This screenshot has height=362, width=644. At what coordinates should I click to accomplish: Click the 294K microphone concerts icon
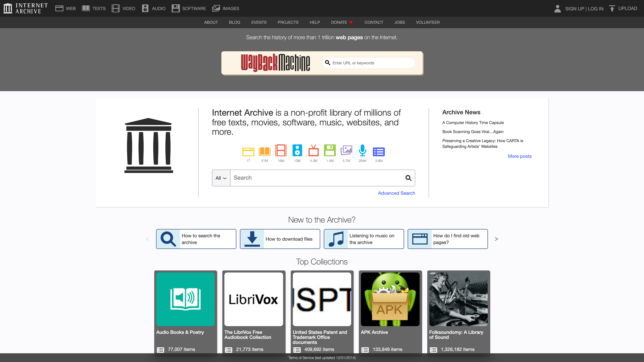pos(362,150)
